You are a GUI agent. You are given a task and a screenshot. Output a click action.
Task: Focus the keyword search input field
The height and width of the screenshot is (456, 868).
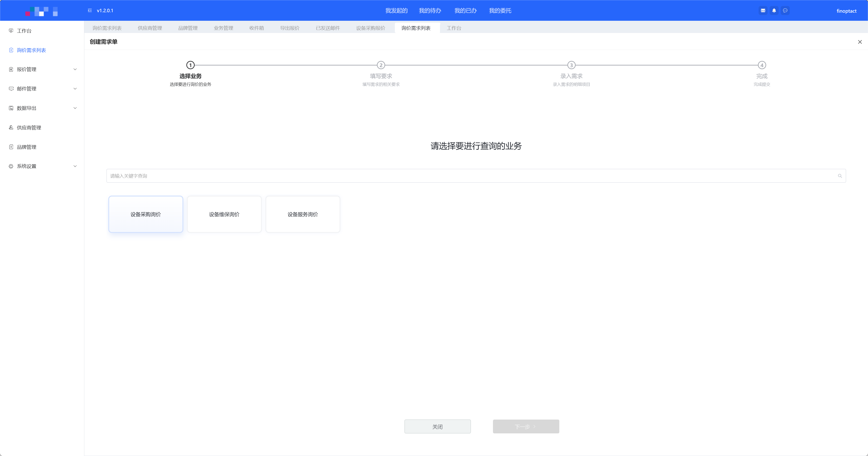(x=472, y=176)
